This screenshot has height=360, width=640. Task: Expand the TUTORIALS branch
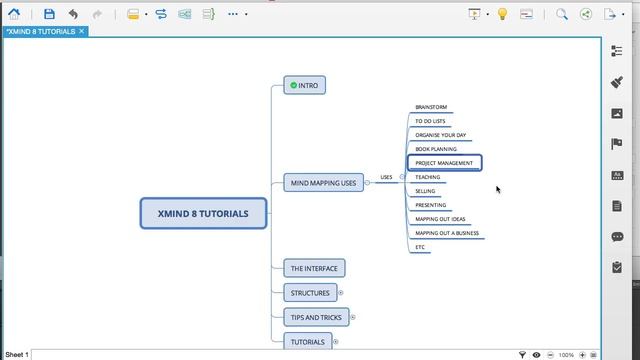pyautogui.click(x=336, y=342)
